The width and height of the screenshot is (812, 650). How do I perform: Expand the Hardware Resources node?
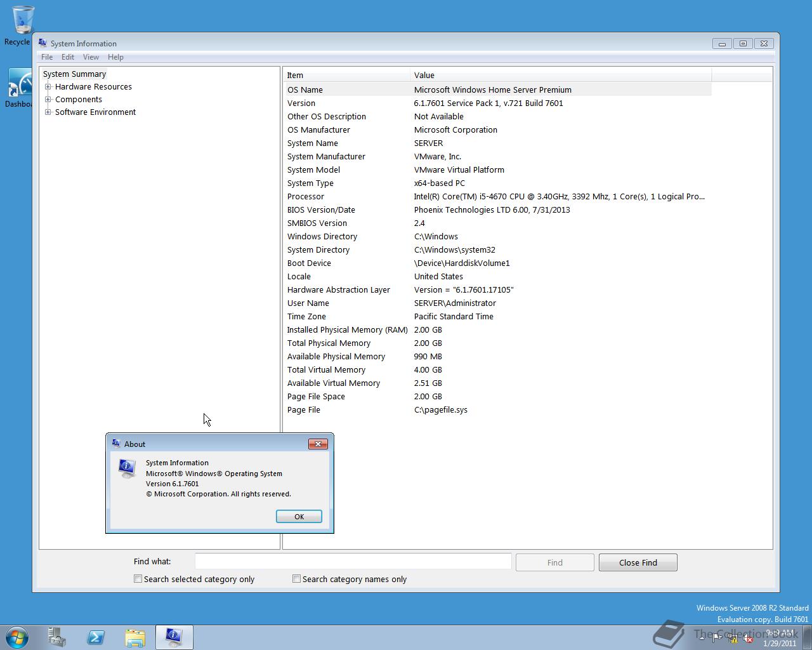[48, 87]
